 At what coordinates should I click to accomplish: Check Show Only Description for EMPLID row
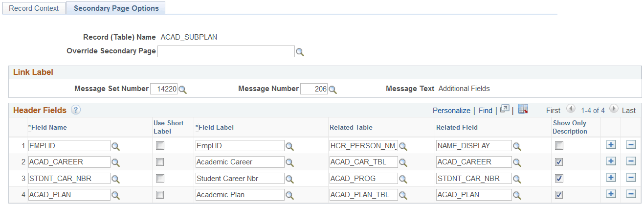click(559, 146)
